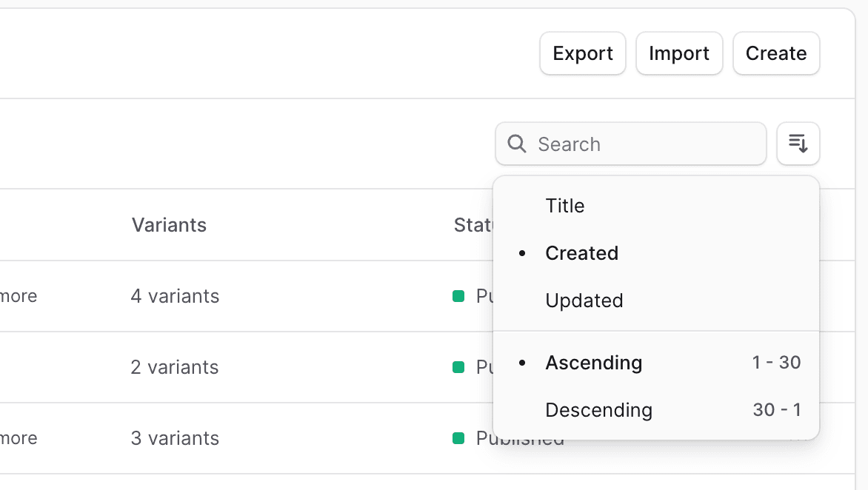Screen dimensions: 868x490
Task: Sort the list by Title
Action: [564, 206]
